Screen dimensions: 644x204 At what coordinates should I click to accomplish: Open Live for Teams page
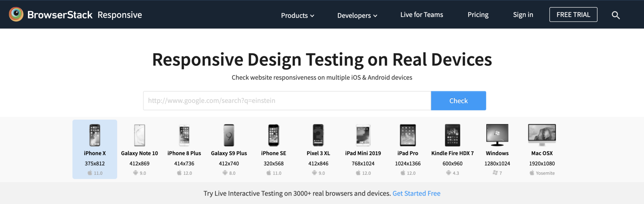point(422,15)
